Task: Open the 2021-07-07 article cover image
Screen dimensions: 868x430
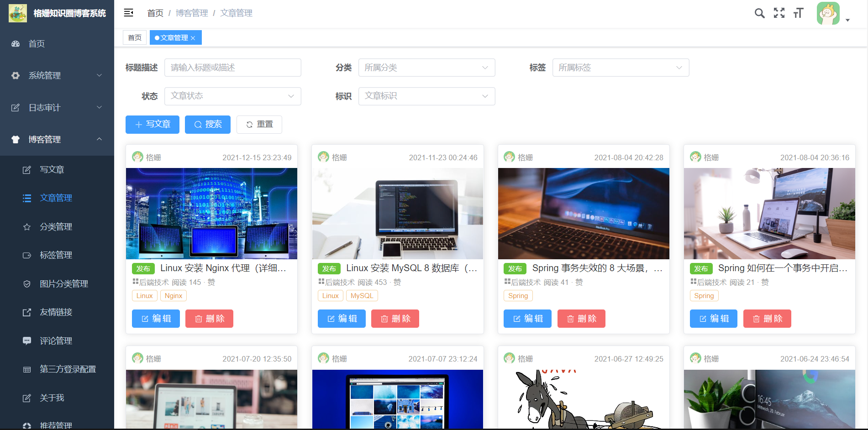Action: (398, 399)
